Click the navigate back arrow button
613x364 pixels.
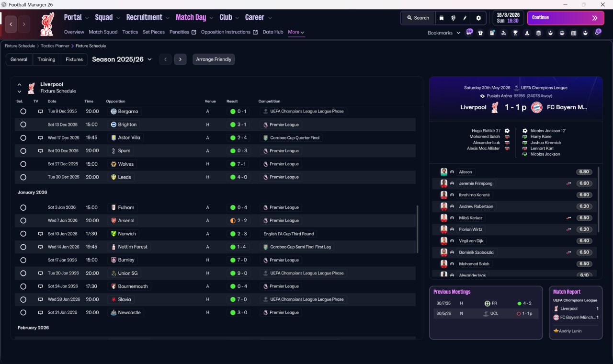(x=11, y=24)
